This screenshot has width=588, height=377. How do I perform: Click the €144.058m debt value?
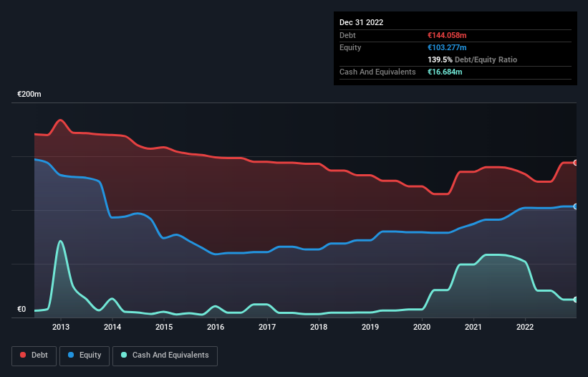[447, 35]
